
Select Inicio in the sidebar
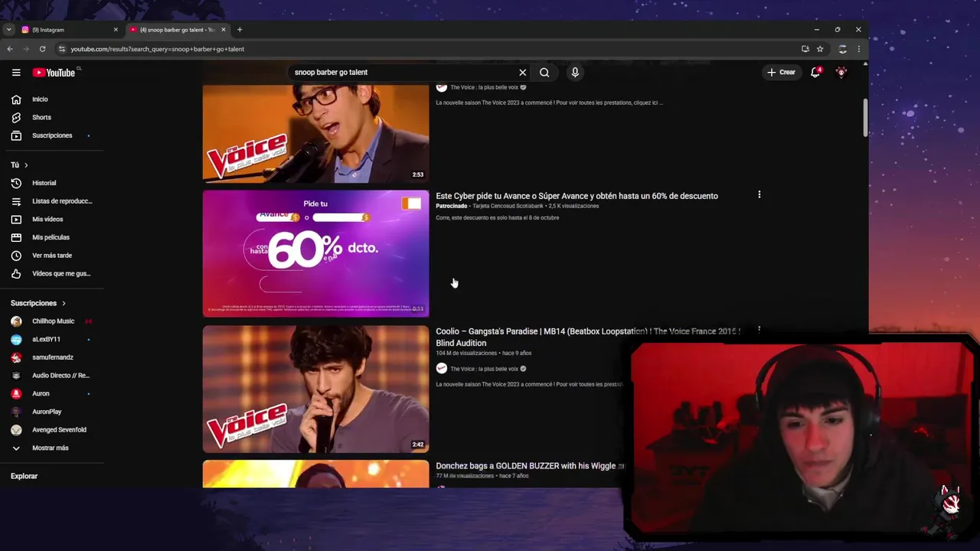point(40,99)
